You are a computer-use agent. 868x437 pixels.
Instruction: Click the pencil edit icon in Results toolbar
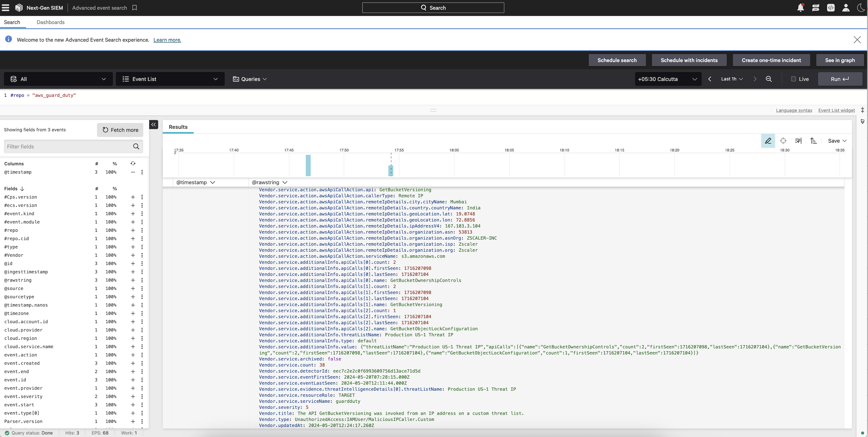point(768,141)
